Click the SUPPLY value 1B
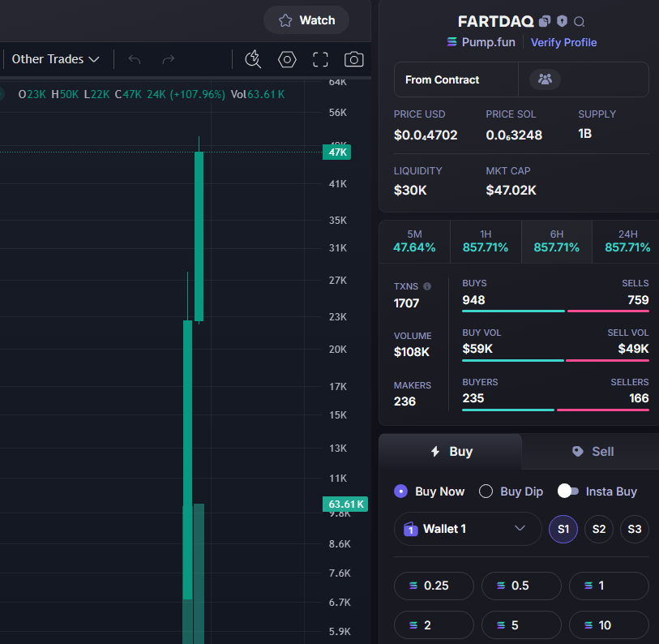The image size is (659, 644). [x=584, y=134]
